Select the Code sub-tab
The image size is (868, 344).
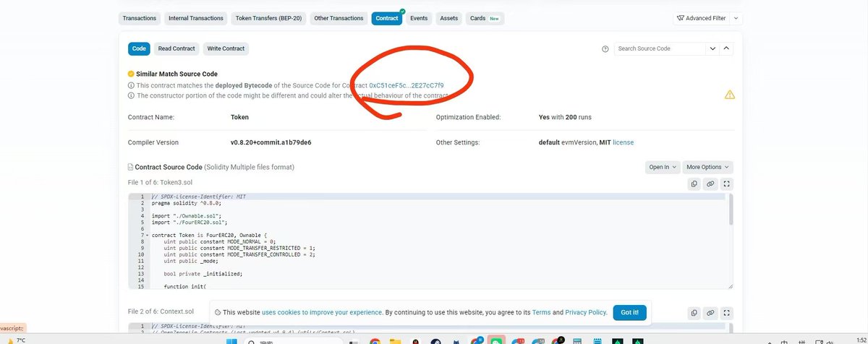coord(139,48)
